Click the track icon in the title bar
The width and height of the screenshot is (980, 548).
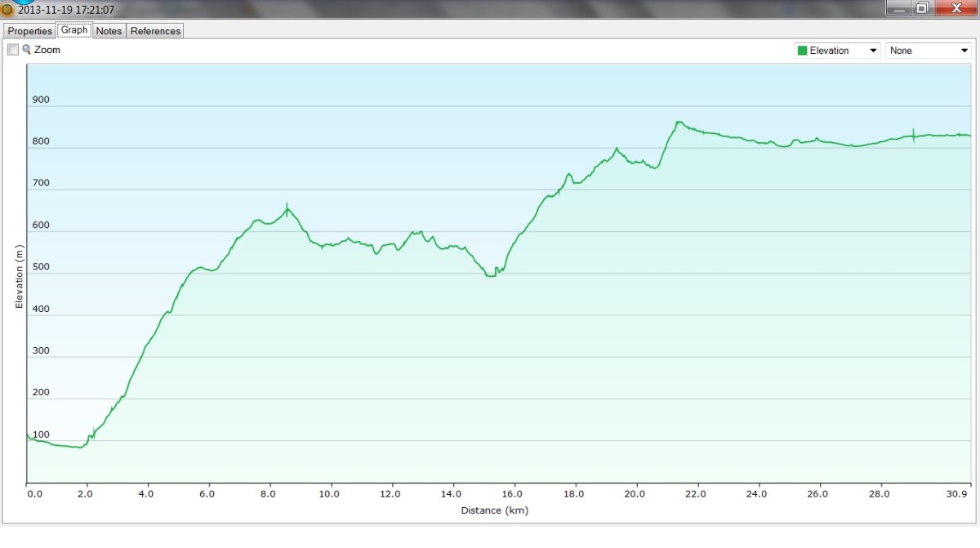7,10
